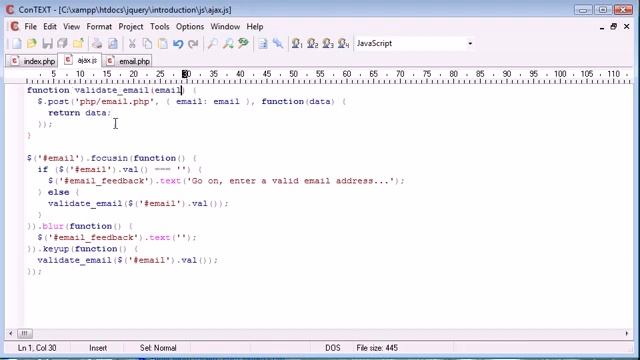
Task: Restore the inner document window
Action: coord(613,27)
